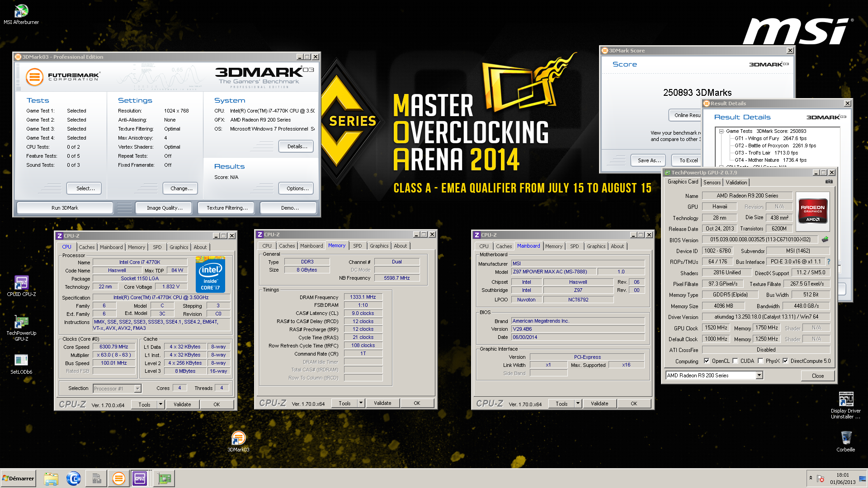The height and width of the screenshot is (488, 868).
Task: Click DRAM Frequency value 1333.1 MHz
Action: [x=363, y=297]
